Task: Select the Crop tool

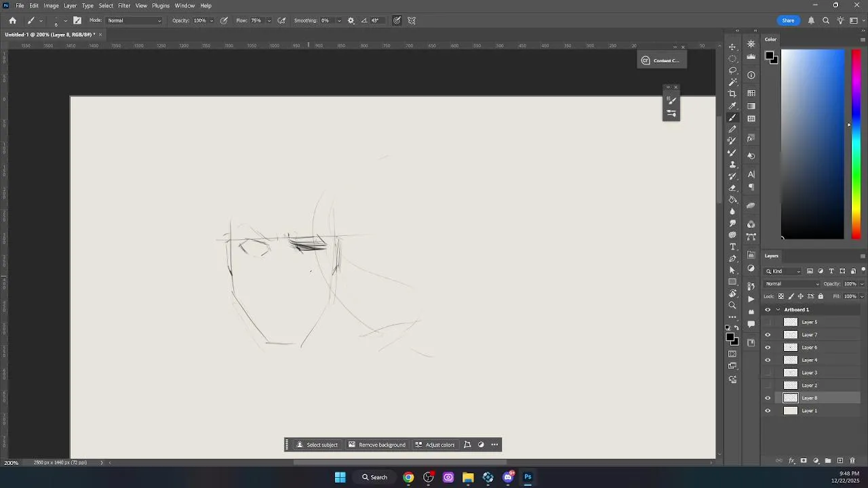Action: click(732, 94)
